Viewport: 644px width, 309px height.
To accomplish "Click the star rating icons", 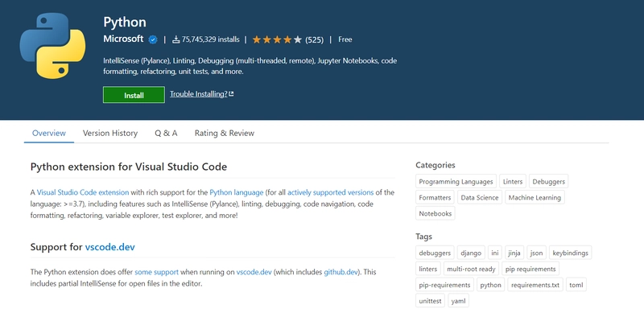I will [x=277, y=39].
